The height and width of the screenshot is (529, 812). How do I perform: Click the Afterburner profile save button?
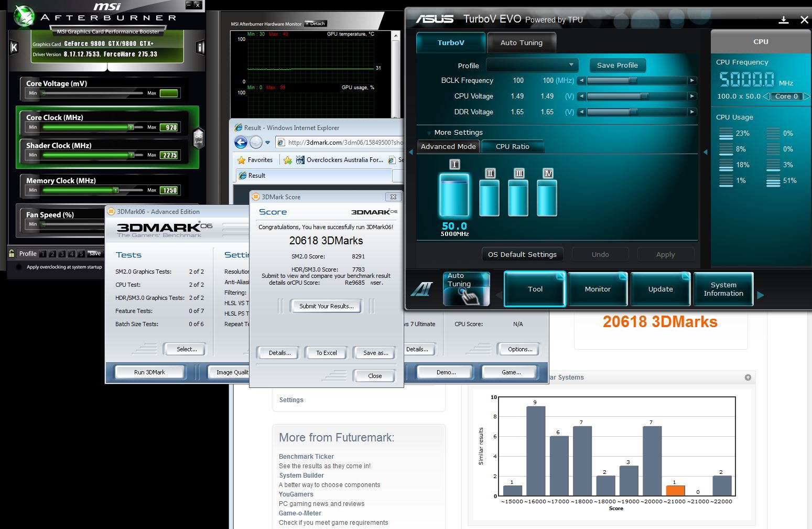pos(95,254)
